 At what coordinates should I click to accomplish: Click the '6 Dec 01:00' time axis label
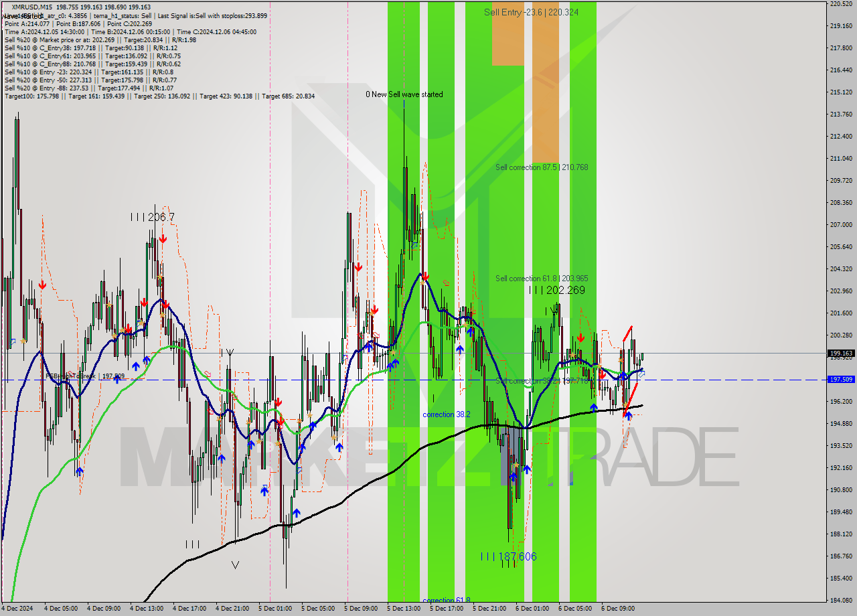[x=532, y=609]
